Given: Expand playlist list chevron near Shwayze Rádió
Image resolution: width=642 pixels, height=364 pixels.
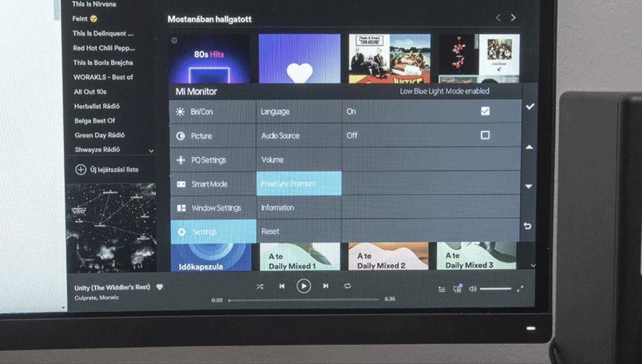Looking at the screenshot, I should point(152,151).
